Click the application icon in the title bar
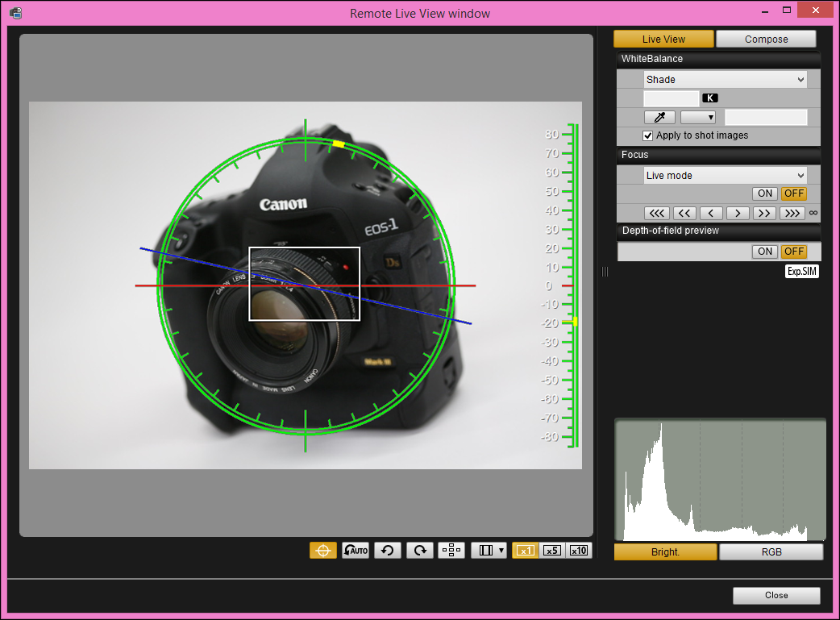Image resolution: width=840 pixels, height=620 pixels. tap(16, 13)
